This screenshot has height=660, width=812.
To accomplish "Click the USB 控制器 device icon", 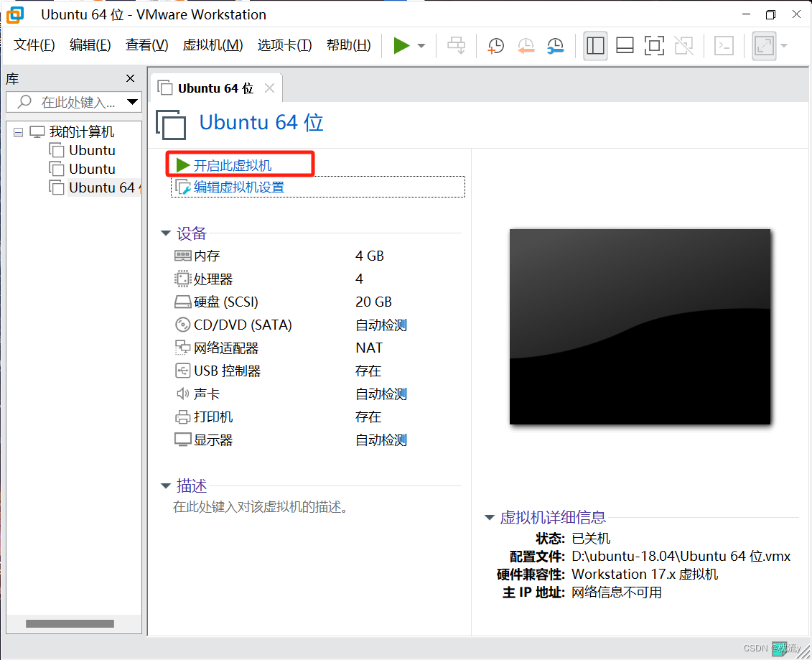I will pyautogui.click(x=183, y=371).
